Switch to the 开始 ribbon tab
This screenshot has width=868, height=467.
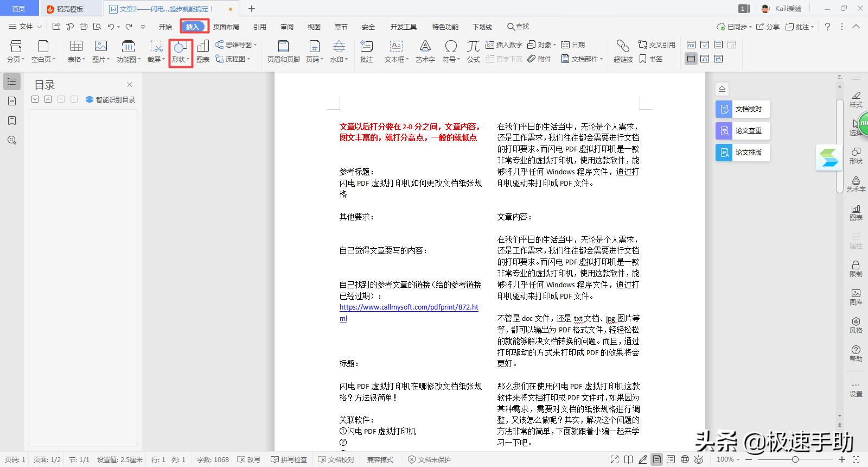(x=165, y=27)
